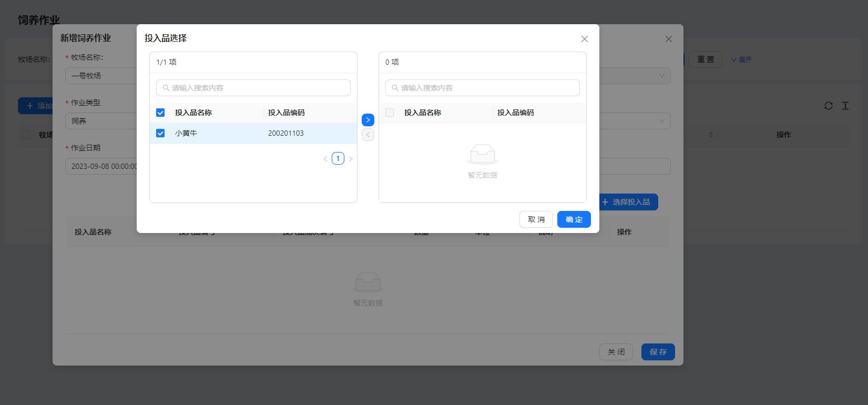Click the 投入品编码 header in left list
The image size is (868, 405).
tap(287, 113)
